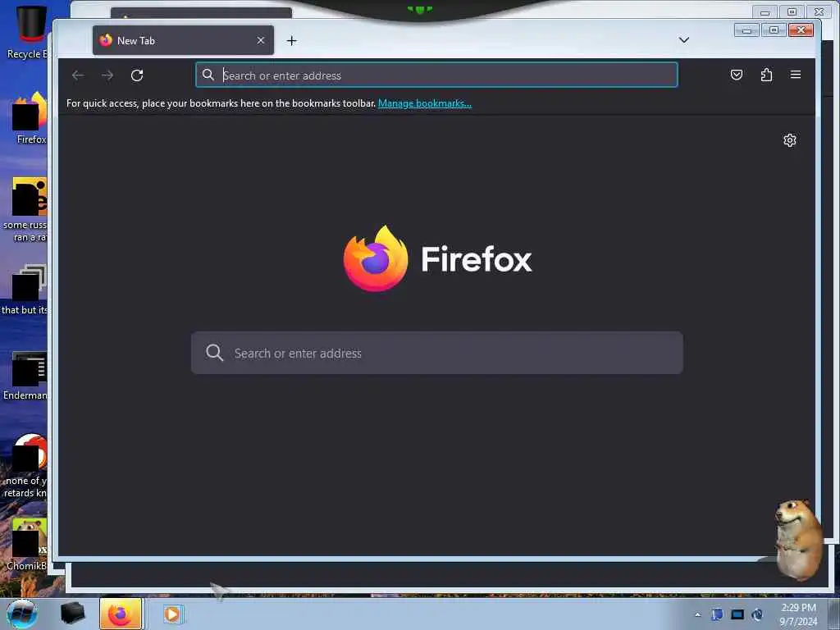Select the Enderman desktop icon
840x630 pixels.
27,375
